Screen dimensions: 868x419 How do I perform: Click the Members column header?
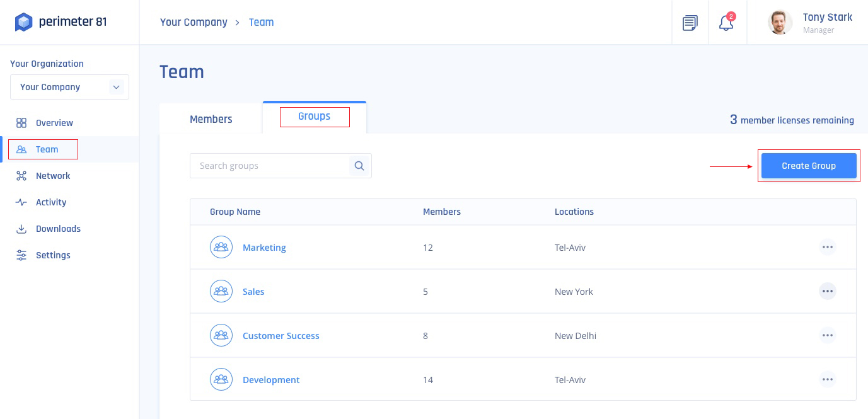[442, 212]
